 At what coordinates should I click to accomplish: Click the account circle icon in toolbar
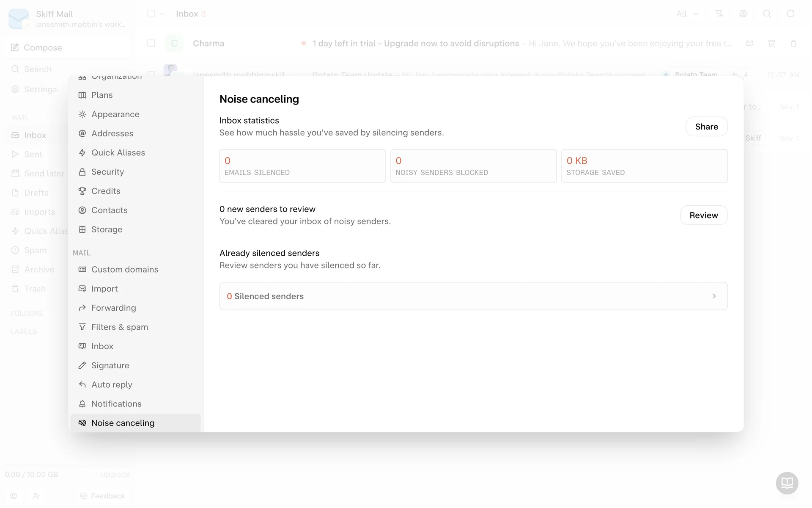click(x=743, y=14)
